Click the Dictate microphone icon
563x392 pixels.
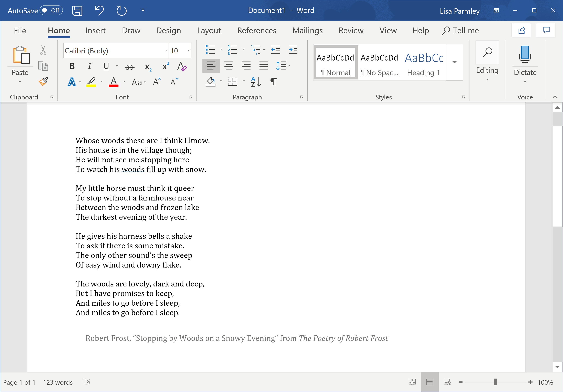click(x=525, y=54)
